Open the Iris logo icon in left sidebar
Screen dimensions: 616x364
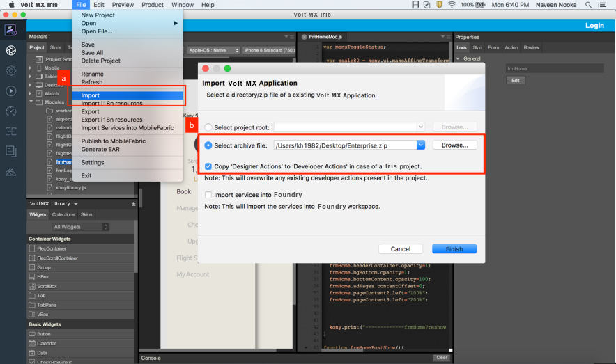click(x=10, y=30)
